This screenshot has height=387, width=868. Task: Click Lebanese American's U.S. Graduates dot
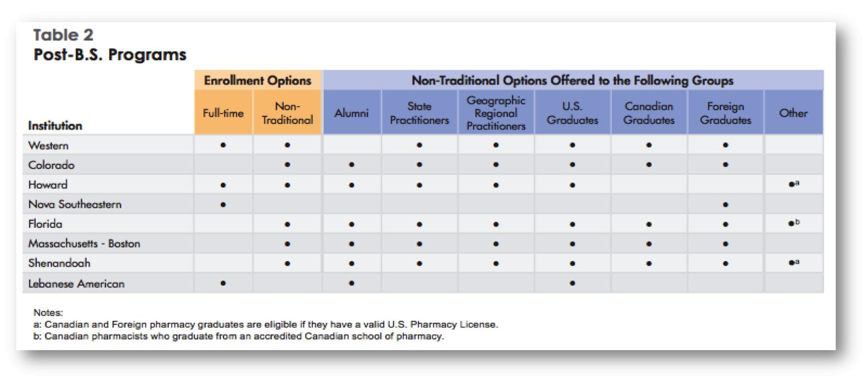pos(572,283)
